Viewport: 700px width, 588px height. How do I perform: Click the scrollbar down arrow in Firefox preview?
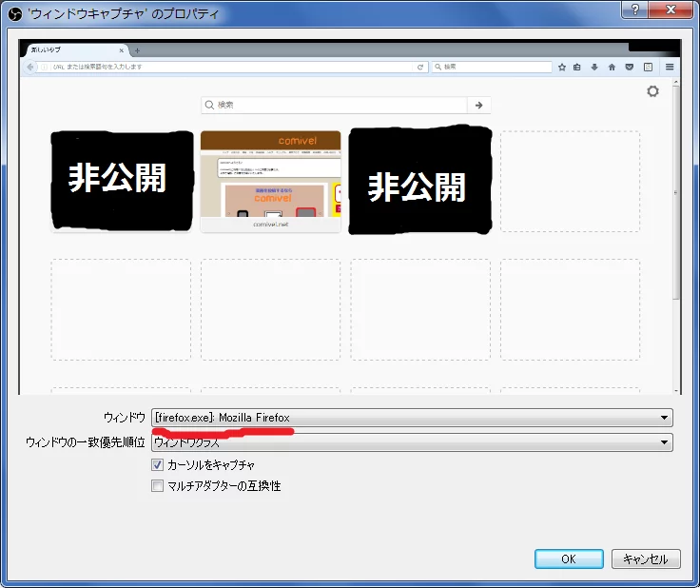(x=676, y=391)
